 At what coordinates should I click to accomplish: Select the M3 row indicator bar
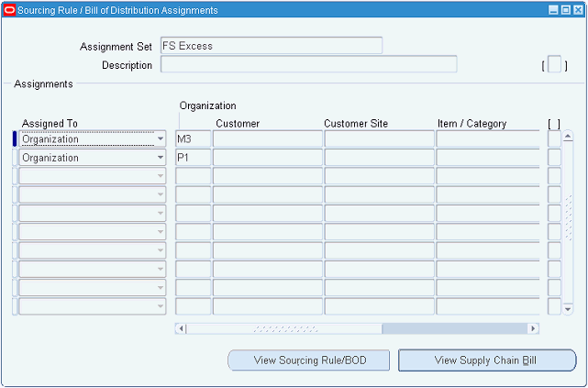click(x=15, y=139)
